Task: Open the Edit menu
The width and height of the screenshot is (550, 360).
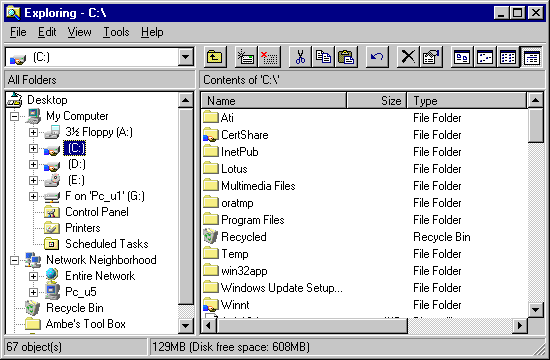Action: click(47, 32)
